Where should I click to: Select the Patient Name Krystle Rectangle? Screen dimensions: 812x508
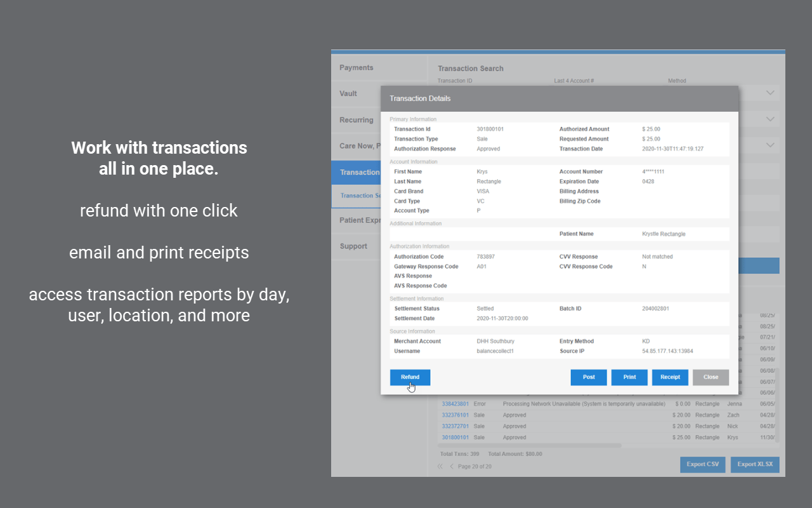664,234
